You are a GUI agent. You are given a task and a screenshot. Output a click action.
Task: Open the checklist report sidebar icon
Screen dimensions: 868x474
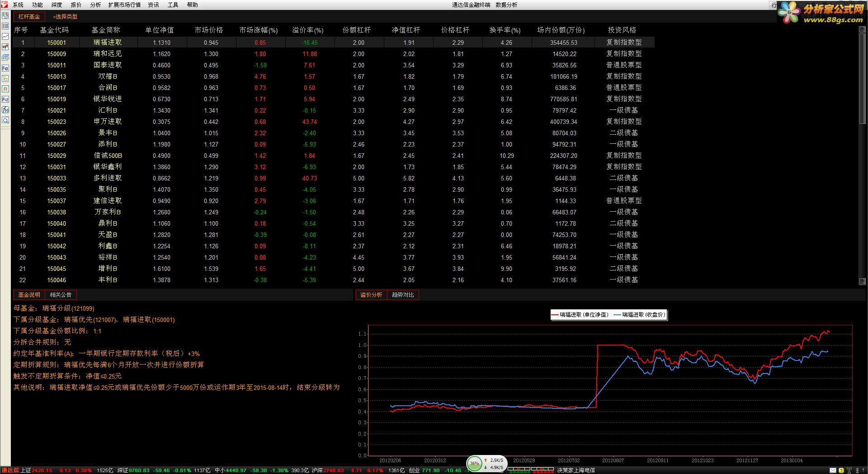click(5, 16)
